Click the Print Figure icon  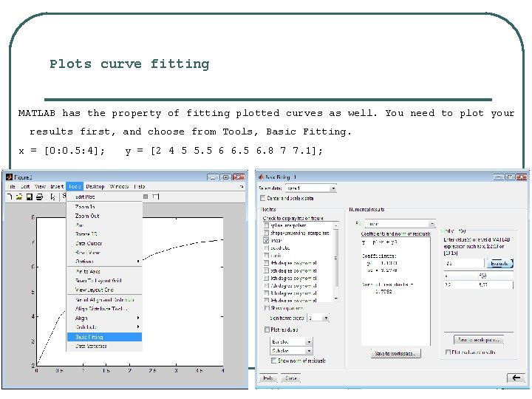[40, 197]
